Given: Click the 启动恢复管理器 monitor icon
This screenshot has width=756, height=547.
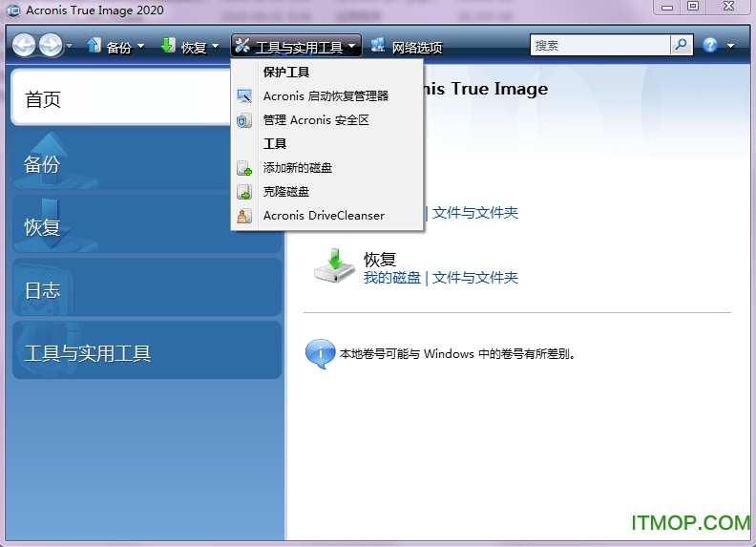Looking at the screenshot, I should pyautogui.click(x=244, y=96).
